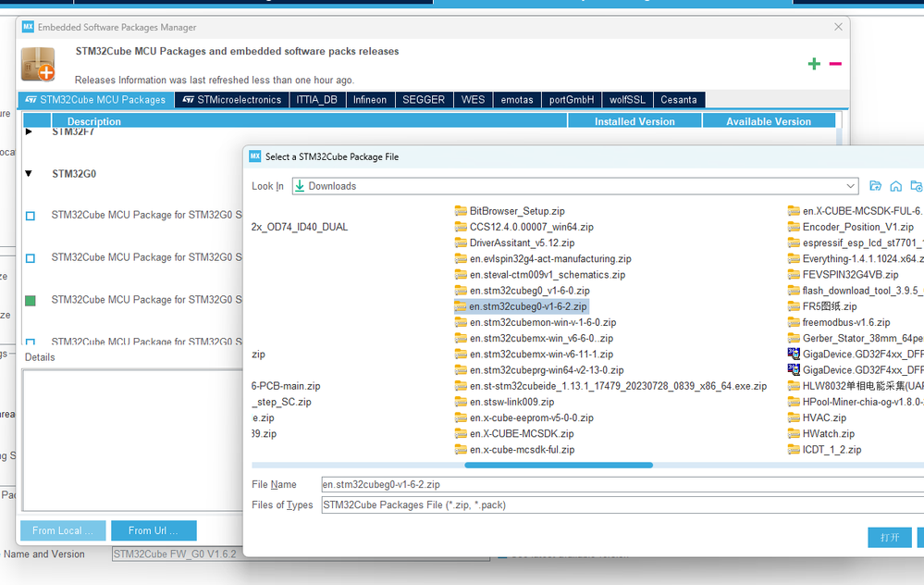
Task: Select en.x-cube-mcsdk-ful.zip file name
Action: coord(522,450)
